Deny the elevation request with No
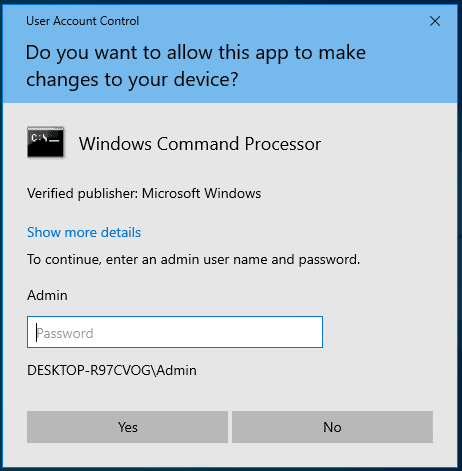The width and height of the screenshot is (462, 471). click(332, 427)
